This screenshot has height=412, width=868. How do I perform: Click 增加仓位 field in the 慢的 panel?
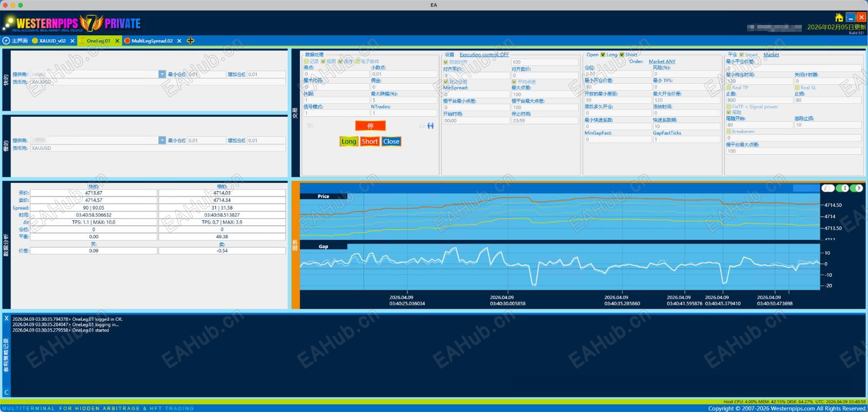click(266, 141)
